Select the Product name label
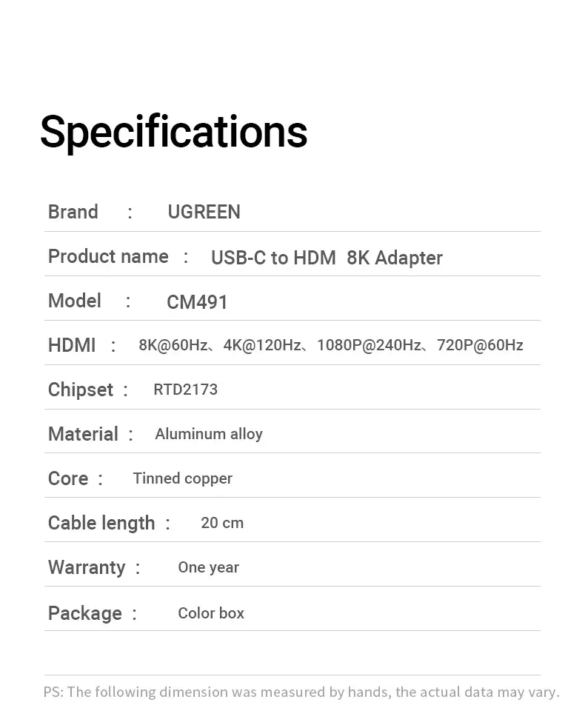Screen dimensions: 585x728 tap(108, 256)
